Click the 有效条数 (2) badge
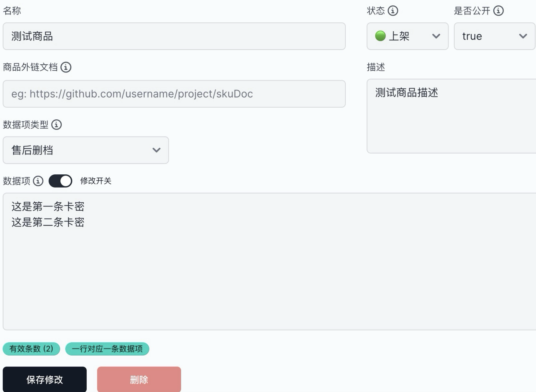Viewport: 536px width, 392px height. [x=31, y=349]
